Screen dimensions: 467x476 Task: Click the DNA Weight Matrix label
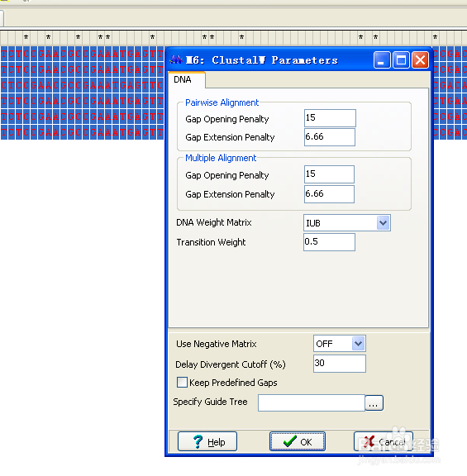pyautogui.click(x=214, y=222)
